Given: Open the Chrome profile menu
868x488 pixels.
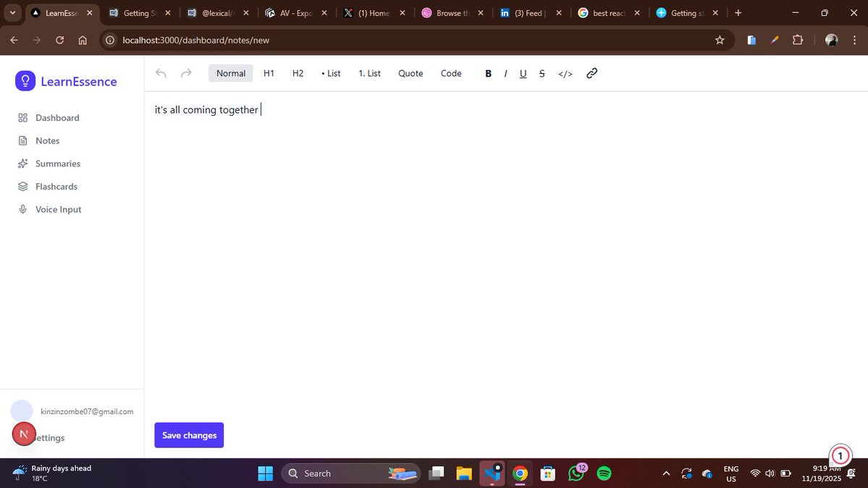Looking at the screenshot, I should 831,40.
